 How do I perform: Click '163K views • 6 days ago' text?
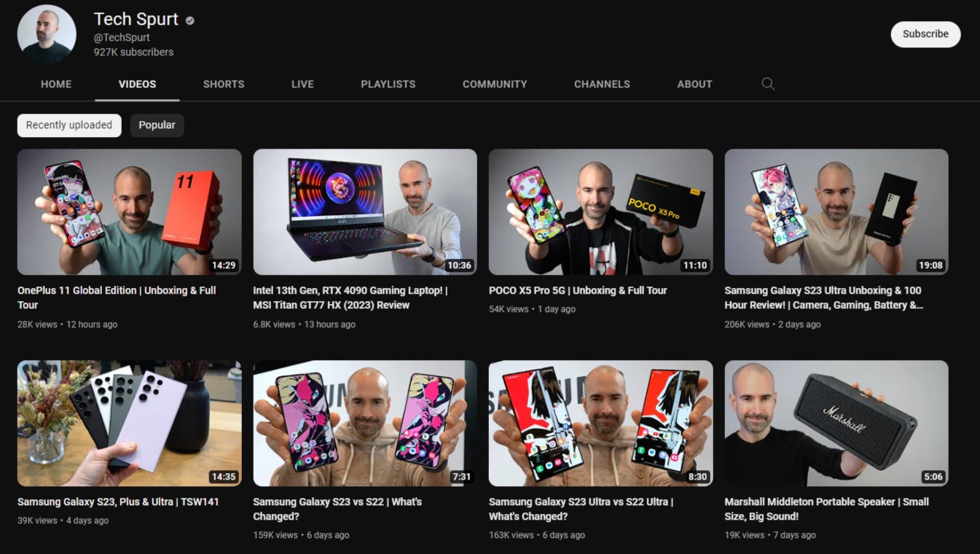(537, 535)
